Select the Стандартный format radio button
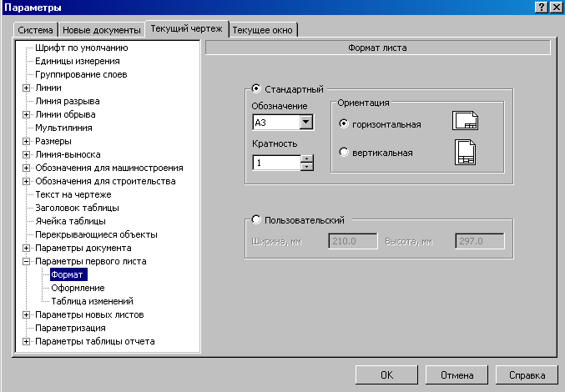The width and height of the screenshot is (565, 392). 256,88
